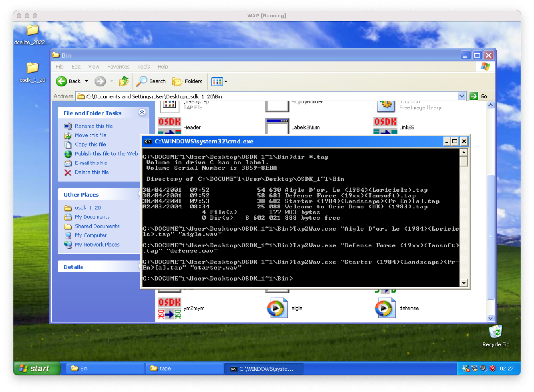
Task: Open My Network Places link
Action: (x=97, y=245)
